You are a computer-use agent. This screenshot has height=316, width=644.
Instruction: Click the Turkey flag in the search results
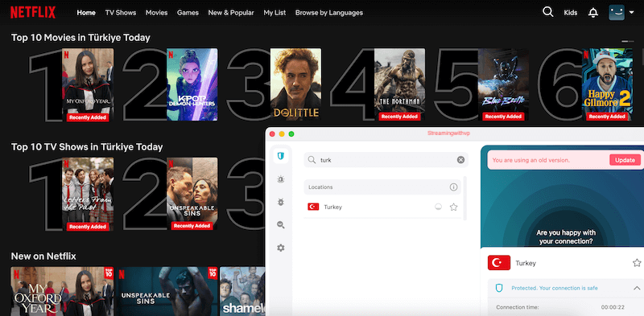coord(313,207)
